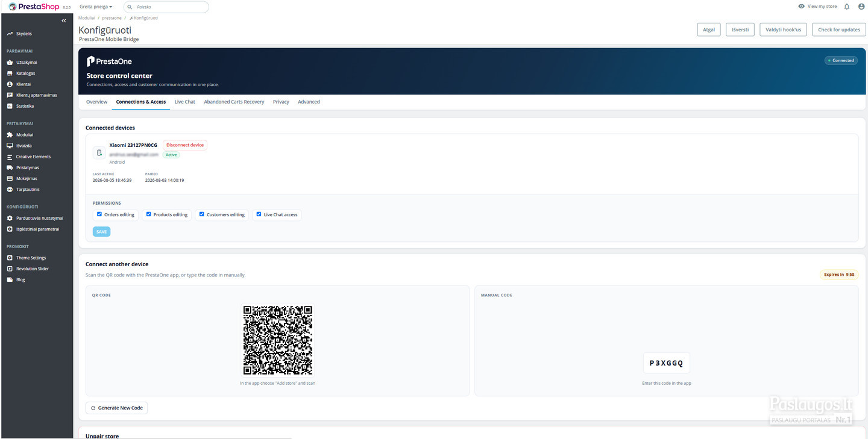Open Valdyti hook'us button
Image resolution: width=868 pixels, height=439 pixels.
click(784, 30)
